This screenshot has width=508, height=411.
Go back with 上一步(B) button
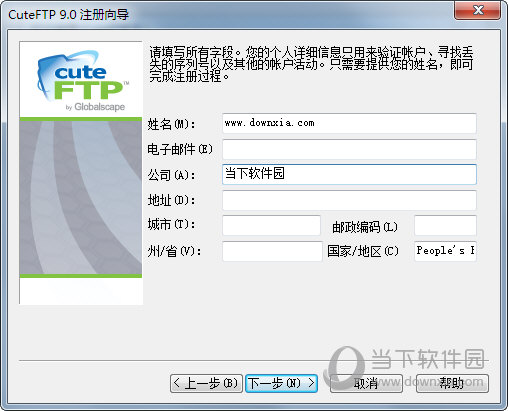pos(206,383)
